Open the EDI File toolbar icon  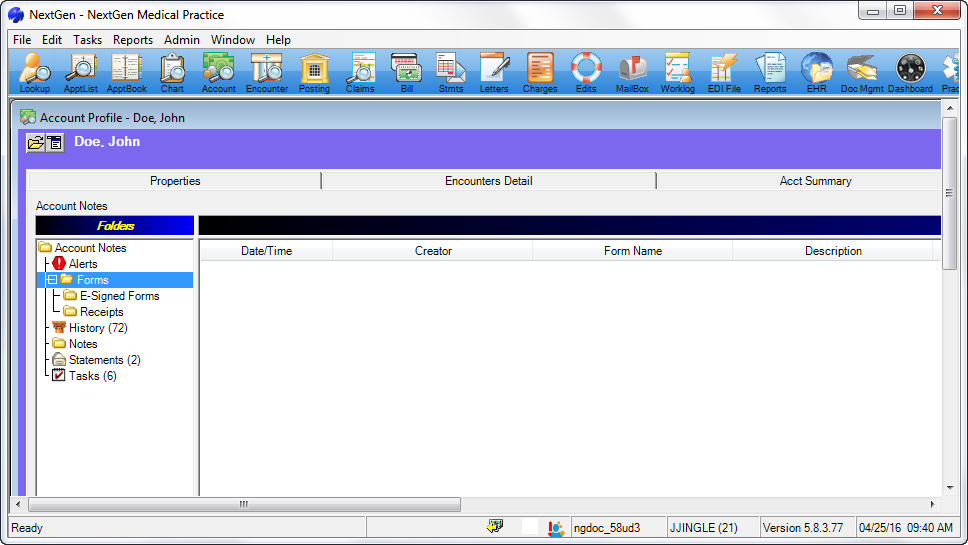[724, 73]
